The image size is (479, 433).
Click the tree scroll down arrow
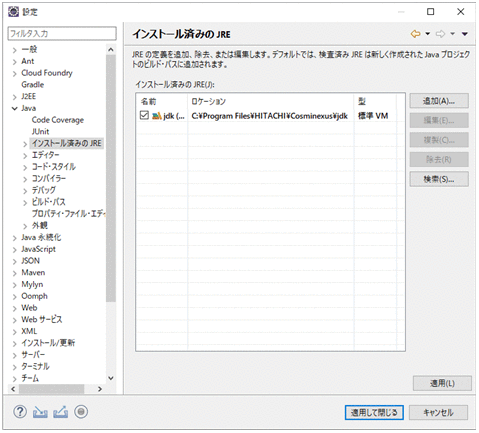coord(111,378)
